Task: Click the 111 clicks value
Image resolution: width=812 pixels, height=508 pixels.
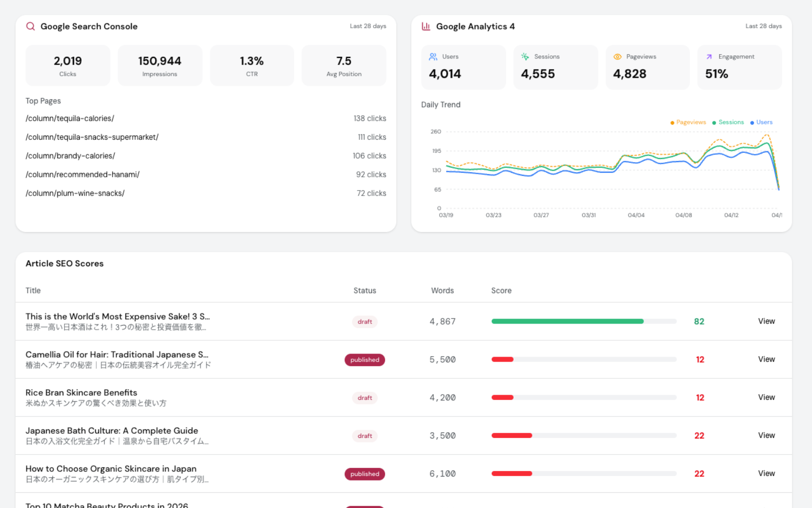Action: coord(372,137)
